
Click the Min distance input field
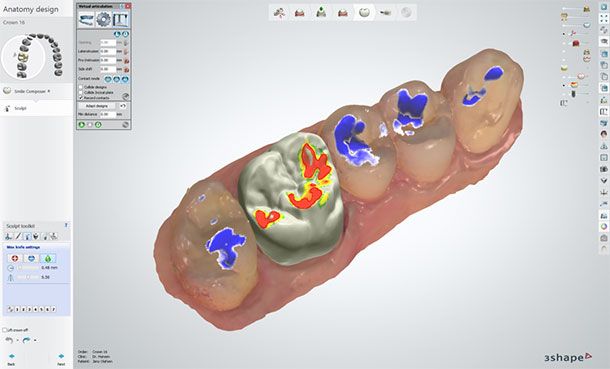pos(108,115)
